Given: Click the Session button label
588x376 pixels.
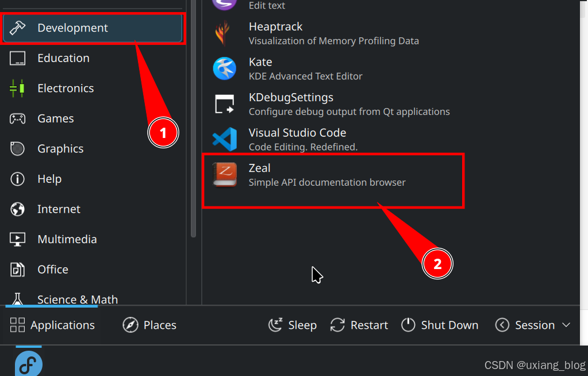Looking at the screenshot, I should 535,325.
